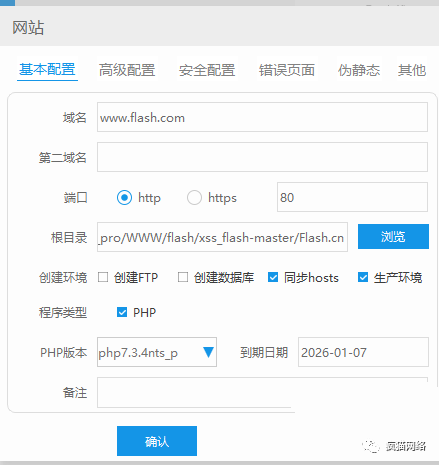This screenshot has height=465, width=439.
Task: Select the http radio button
Action: coord(124,197)
